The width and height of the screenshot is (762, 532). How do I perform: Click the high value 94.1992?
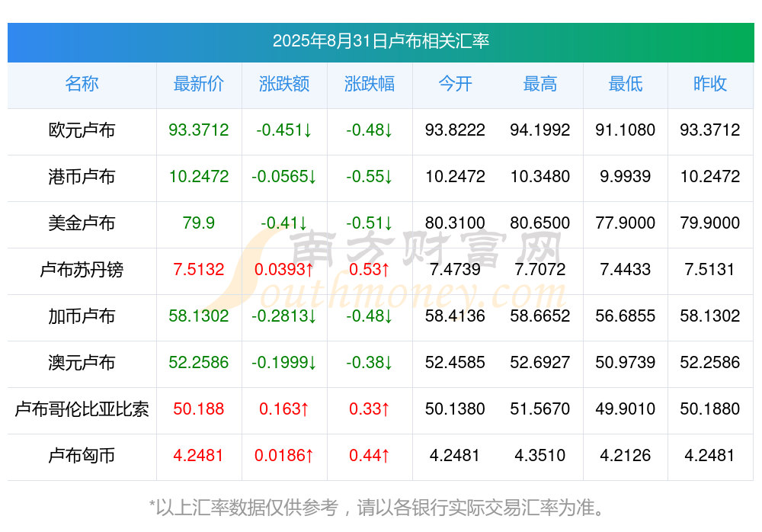[x=540, y=130]
